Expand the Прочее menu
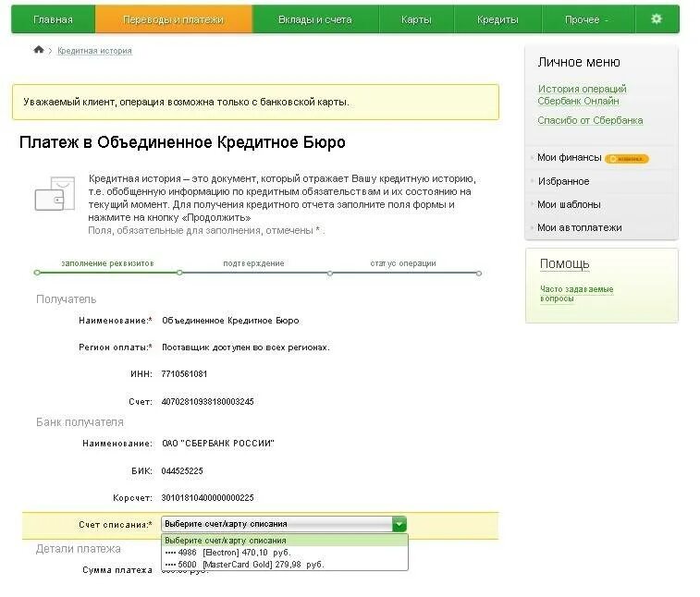700x597 pixels. (x=586, y=19)
